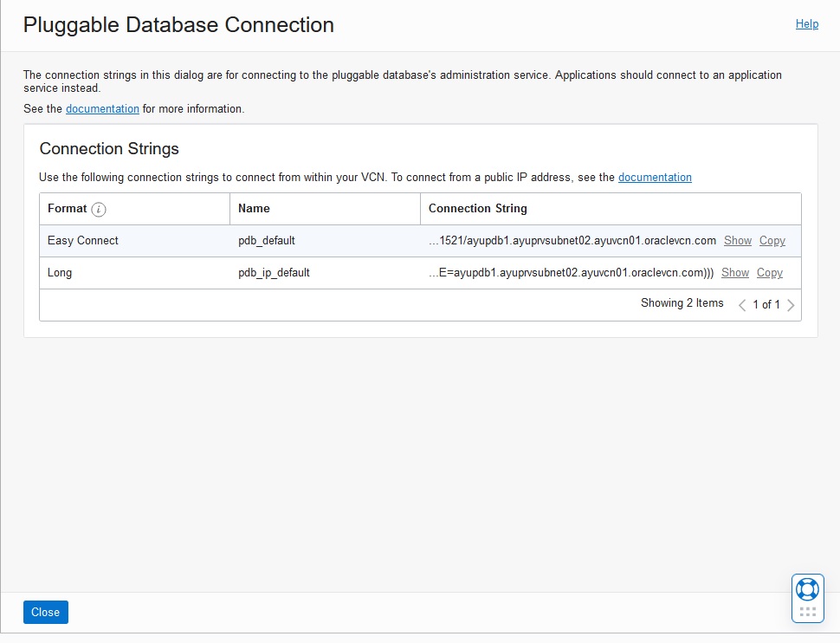Show the full Long connection string
The width and height of the screenshot is (840, 643).
[x=735, y=272]
